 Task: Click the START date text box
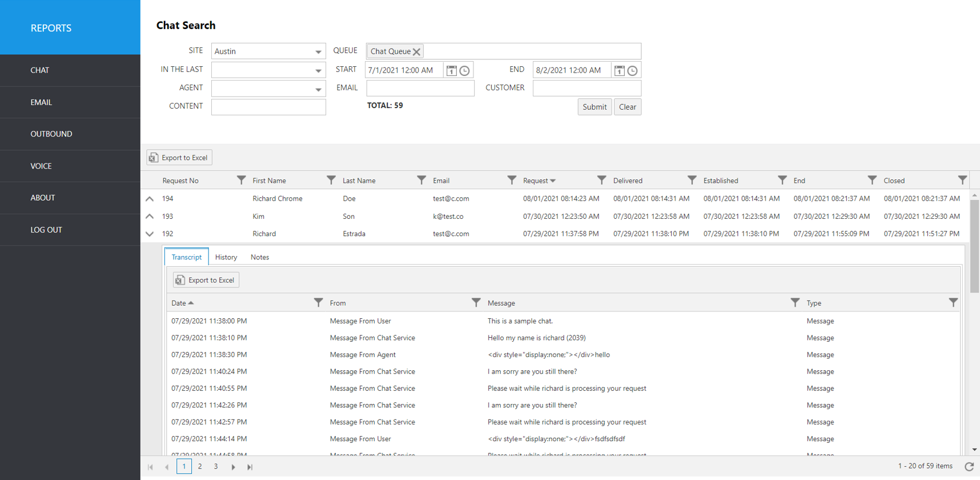(404, 70)
